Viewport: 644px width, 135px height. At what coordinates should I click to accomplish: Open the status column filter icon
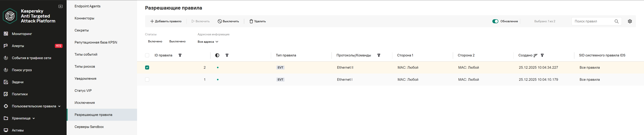pos(227,55)
